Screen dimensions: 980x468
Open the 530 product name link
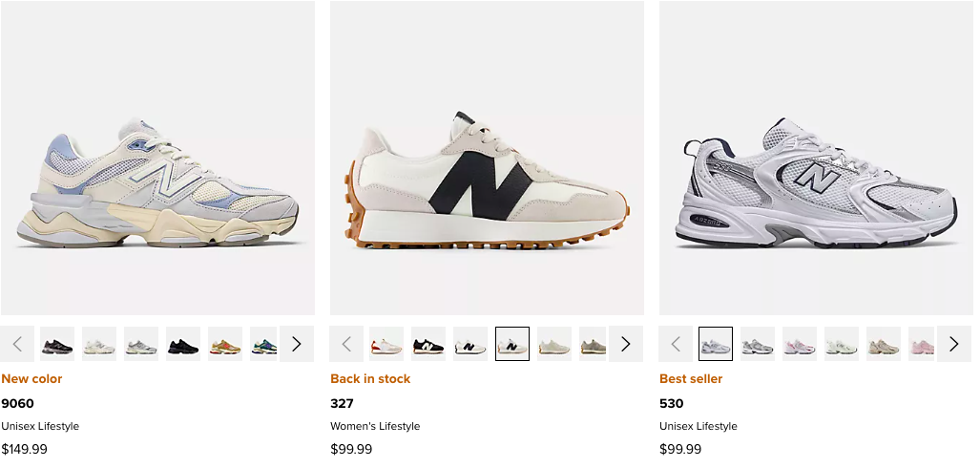pyautogui.click(x=671, y=403)
